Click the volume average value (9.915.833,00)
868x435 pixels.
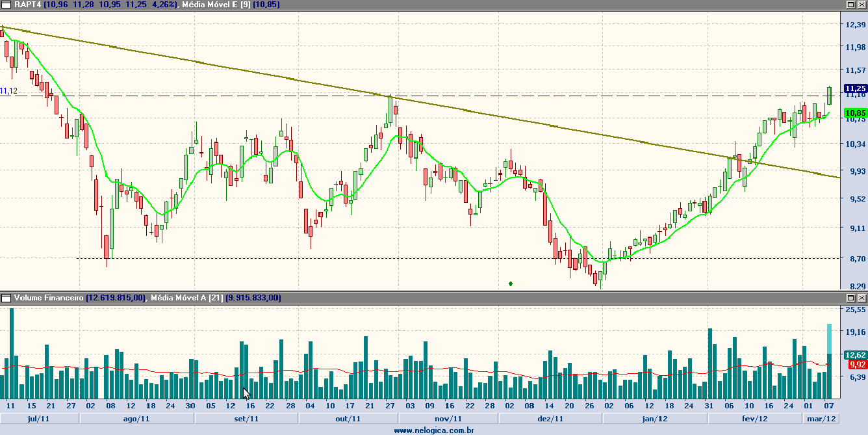[253, 298]
